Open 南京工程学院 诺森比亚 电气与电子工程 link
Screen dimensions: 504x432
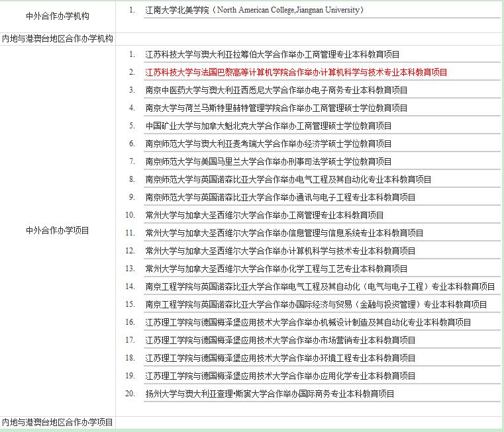coord(320,286)
